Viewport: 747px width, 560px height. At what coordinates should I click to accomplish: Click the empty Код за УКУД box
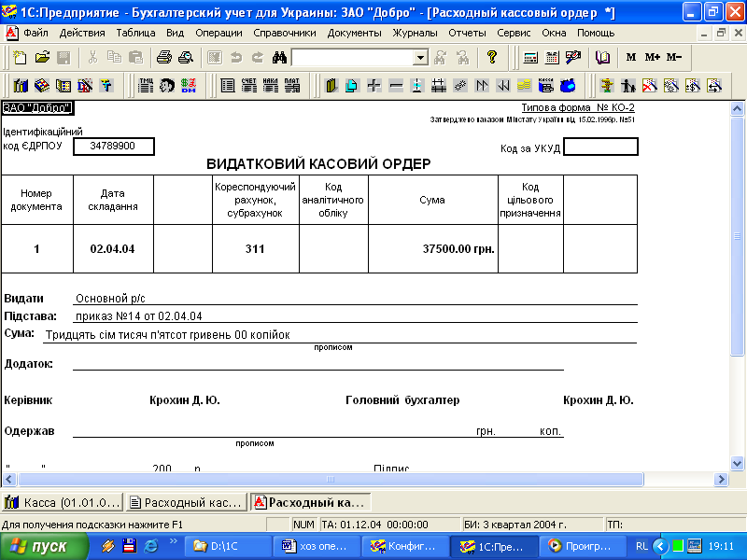click(x=600, y=147)
